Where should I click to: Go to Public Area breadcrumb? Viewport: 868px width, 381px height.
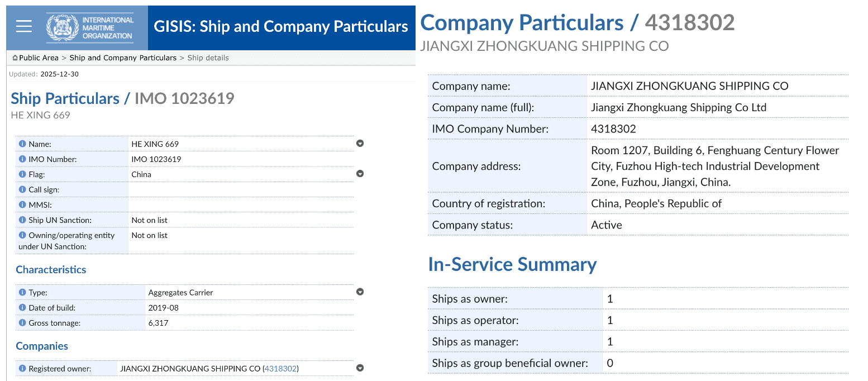(x=38, y=58)
